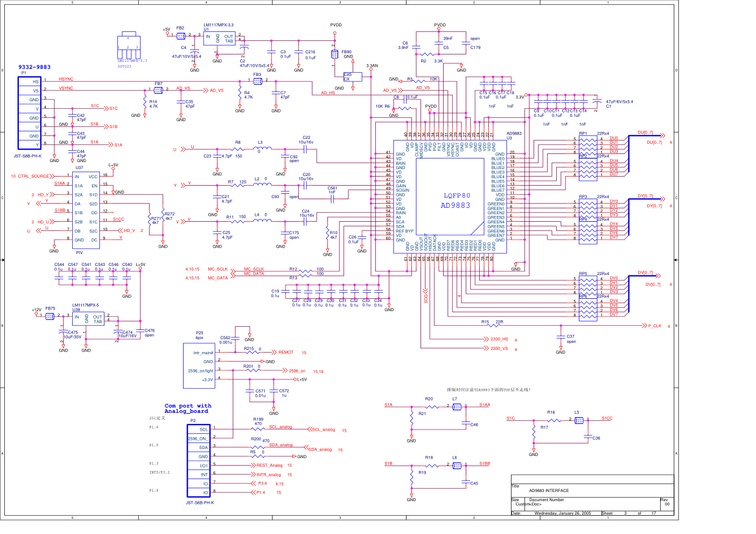The height and width of the screenshot is (534, 756).
Task: Click the 'C6' 3.9nF capacitor designator
Action: pos(405,43)
